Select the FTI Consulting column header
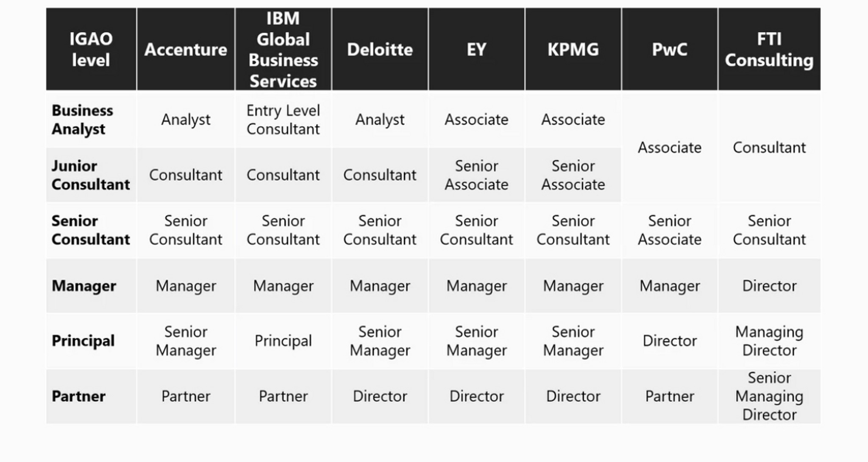The height and width of the screenshot is (462, 868). [769, 49]
